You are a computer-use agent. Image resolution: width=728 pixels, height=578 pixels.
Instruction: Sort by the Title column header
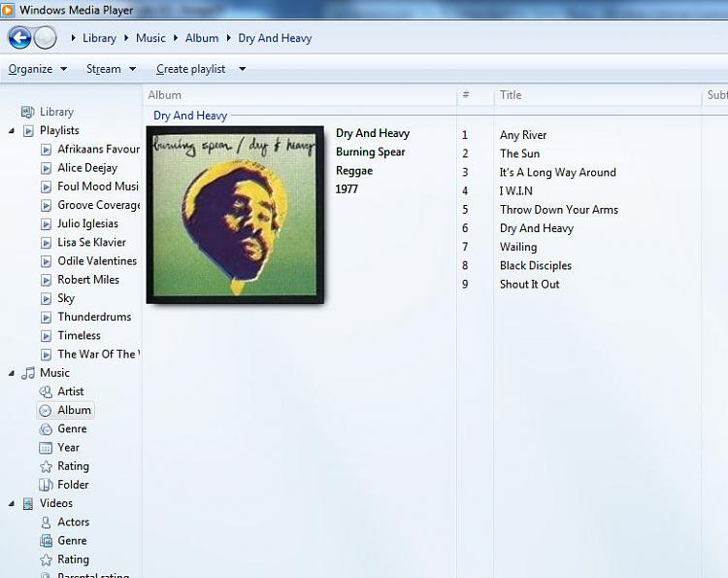(x=598, y=95)
